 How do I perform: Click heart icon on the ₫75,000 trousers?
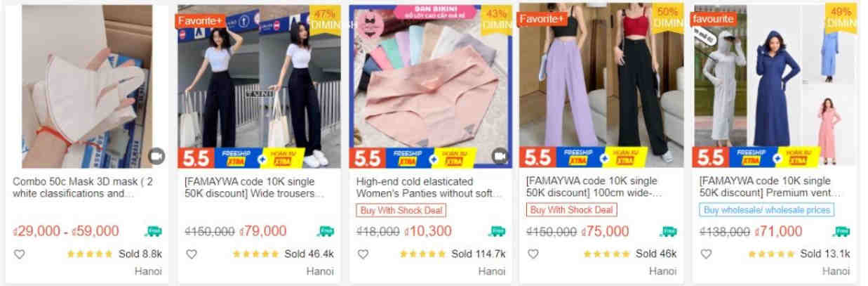pyautogui.click(x=533, y=254)
